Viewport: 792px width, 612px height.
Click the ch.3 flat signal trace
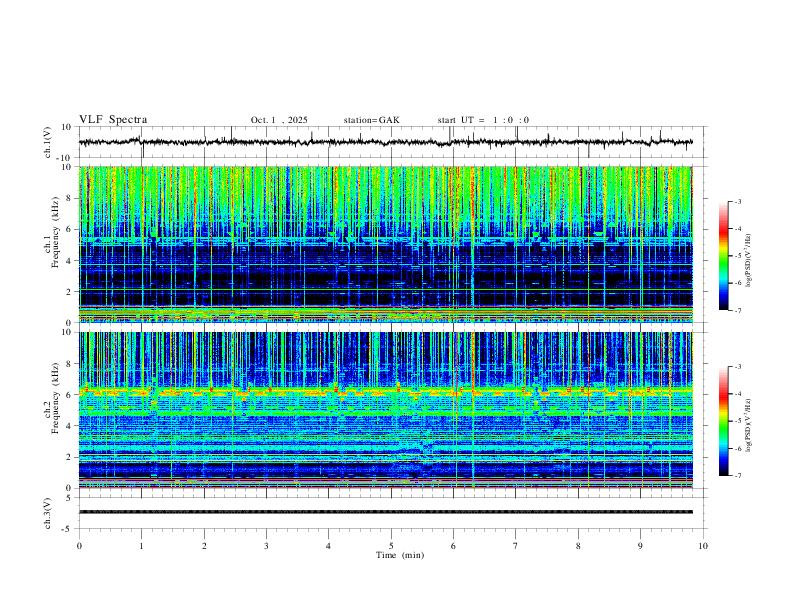point(385,512)
